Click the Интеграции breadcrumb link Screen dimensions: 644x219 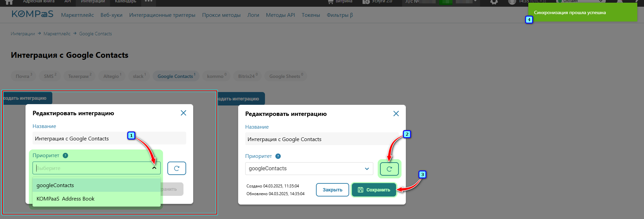pos(23,34)
